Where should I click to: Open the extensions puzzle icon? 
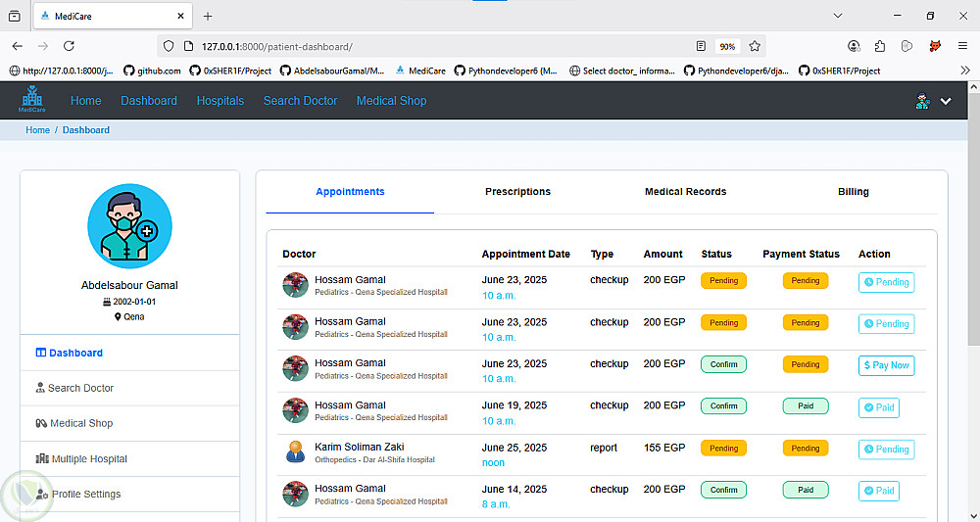coord(880,46)
